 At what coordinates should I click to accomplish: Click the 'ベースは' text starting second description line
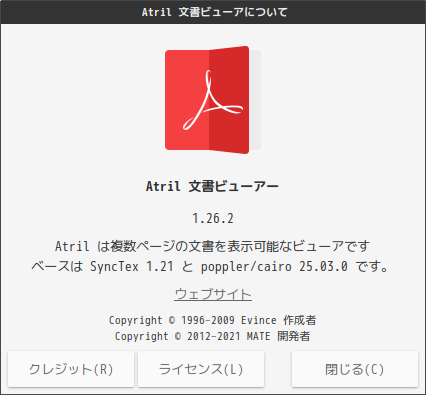pos(57,267)
